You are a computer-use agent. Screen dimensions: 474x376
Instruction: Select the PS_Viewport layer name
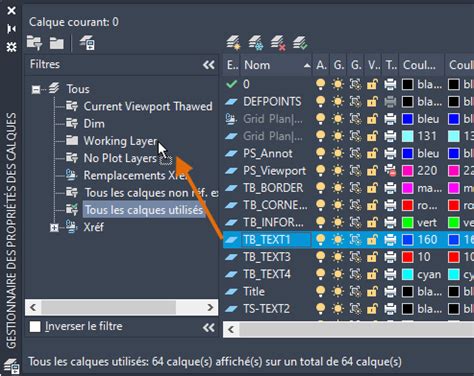274,171
